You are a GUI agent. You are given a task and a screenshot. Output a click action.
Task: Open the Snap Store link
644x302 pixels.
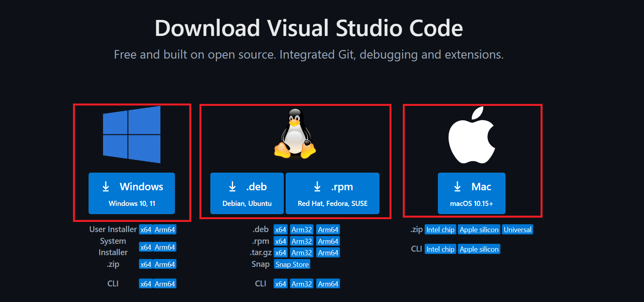point(292,264)
